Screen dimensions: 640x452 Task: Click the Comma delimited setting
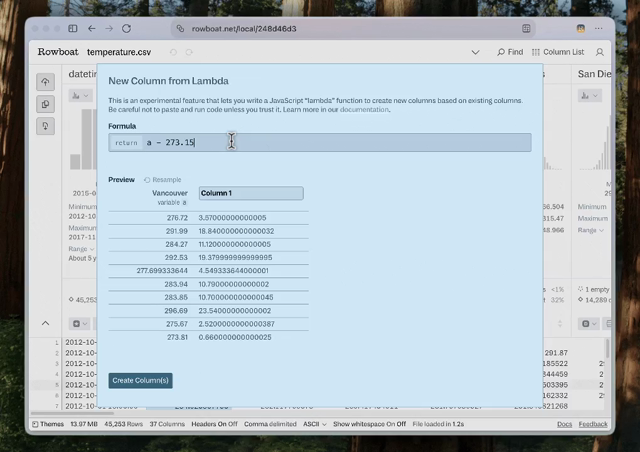coord(270,424)
